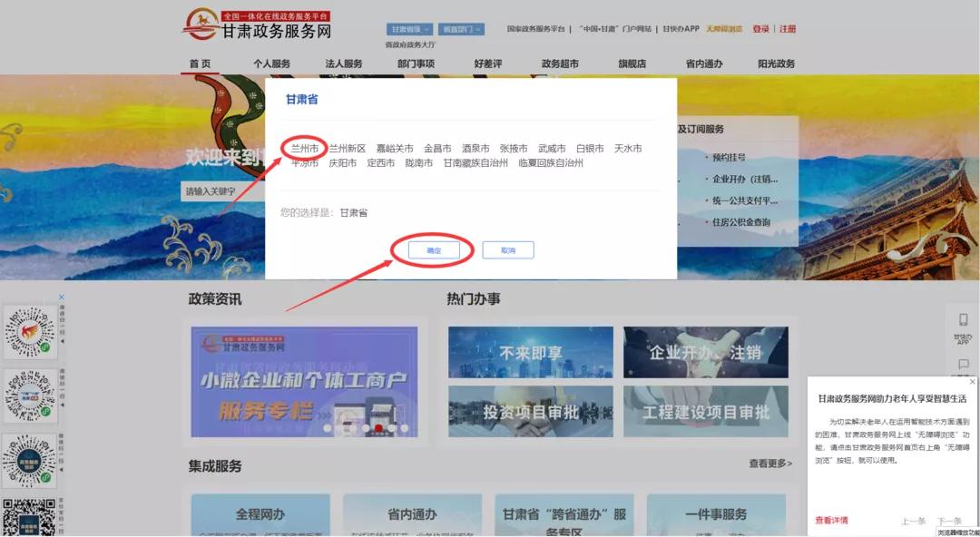Click the 甘快办APP phone icon on right sidebar
Screen dimensions: 980x537
(x=963, y=319)
